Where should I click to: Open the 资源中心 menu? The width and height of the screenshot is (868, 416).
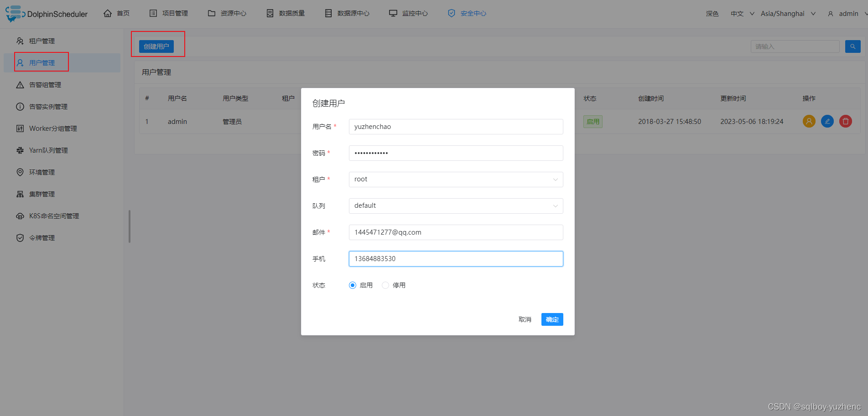coord(227,13)
